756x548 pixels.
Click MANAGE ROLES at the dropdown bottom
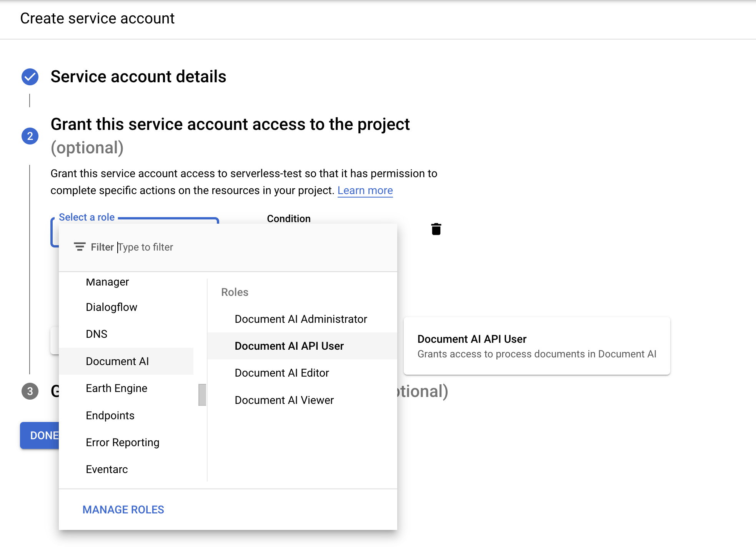tap(123, 509)
